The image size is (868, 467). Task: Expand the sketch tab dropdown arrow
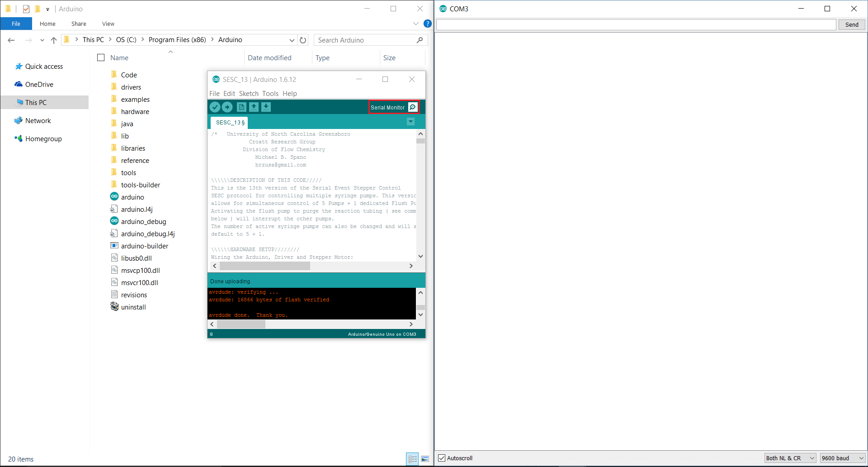click(x=410, y=122)
